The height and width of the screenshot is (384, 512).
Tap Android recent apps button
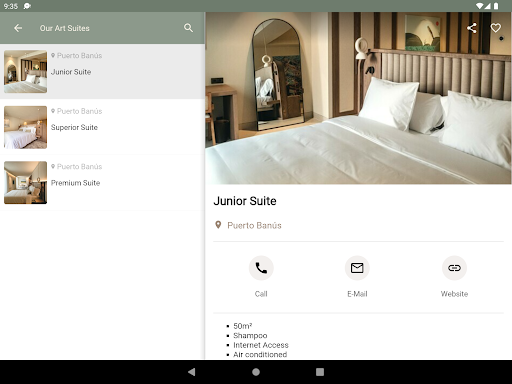320,372
